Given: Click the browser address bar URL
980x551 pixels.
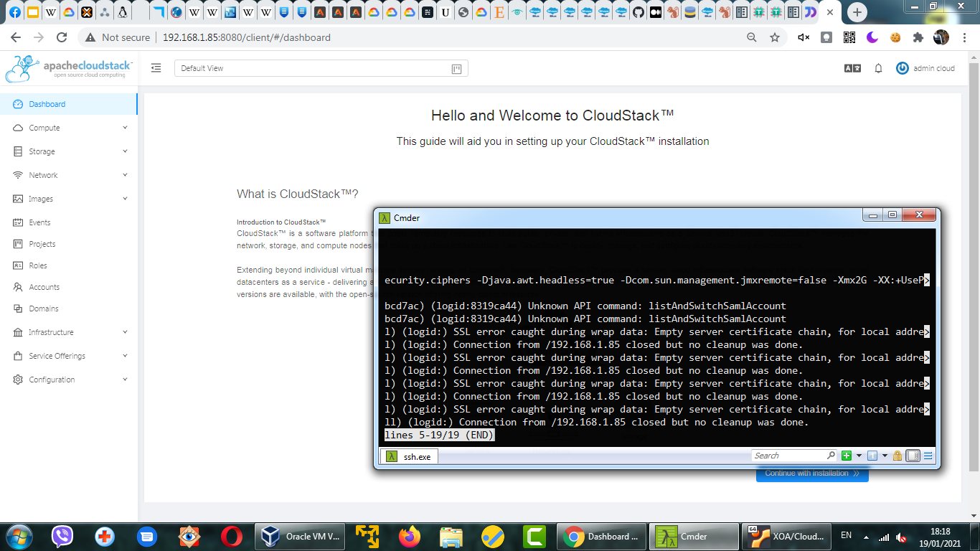Looking at the screenshot, I should (247, 37).
